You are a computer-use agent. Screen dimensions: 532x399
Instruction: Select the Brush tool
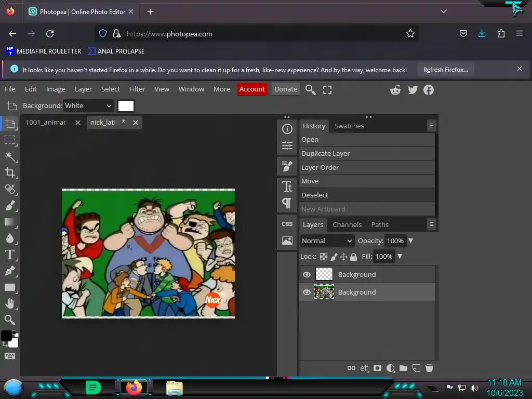(x=10, y=206)
